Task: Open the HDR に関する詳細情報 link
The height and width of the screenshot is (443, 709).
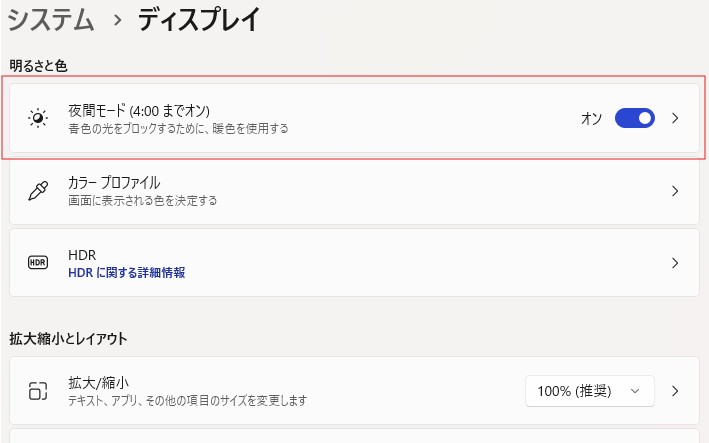Action: [126, 272]
